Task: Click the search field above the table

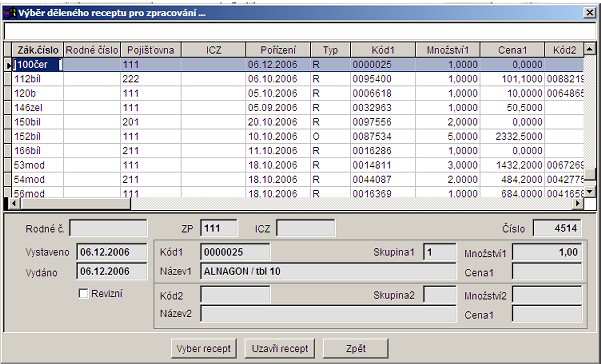Action: coord(300,31)
